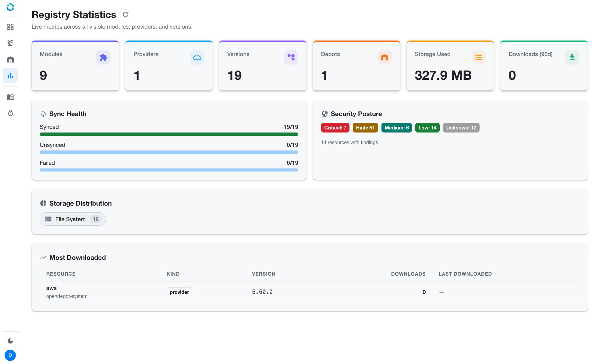The height and width of the screenshot is (364, 592).
Task: Click the OpenDepot logo in sidebar
Action: coord(10,7)
